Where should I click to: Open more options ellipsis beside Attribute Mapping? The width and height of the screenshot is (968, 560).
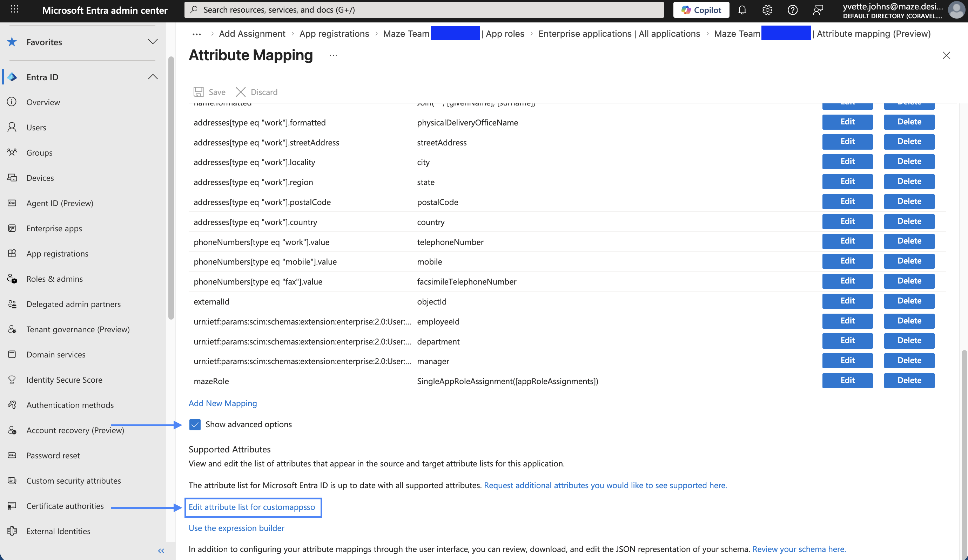pos(334,55)
